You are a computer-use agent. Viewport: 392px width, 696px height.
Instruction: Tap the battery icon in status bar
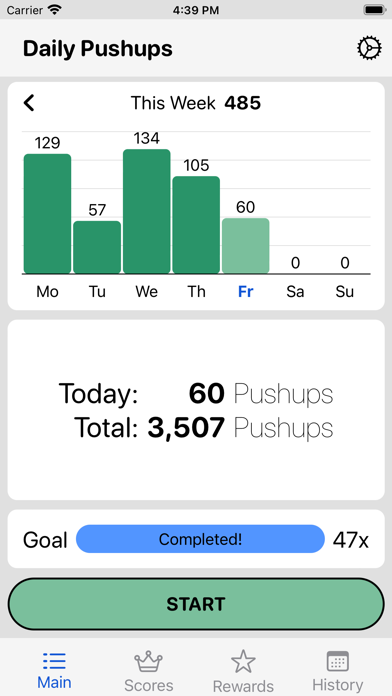pyautogui.click(x=374, y=10)
